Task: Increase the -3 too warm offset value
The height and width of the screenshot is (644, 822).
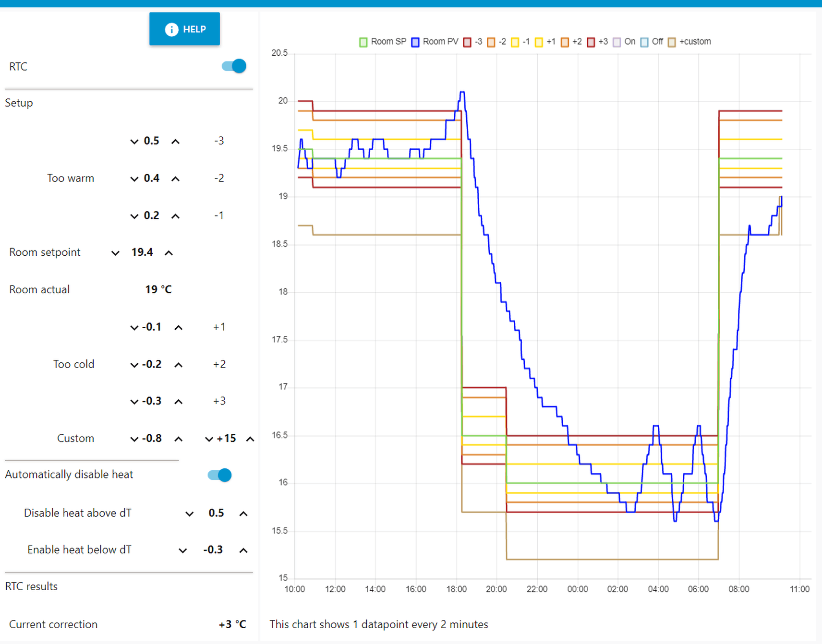Action: [176, 142]
